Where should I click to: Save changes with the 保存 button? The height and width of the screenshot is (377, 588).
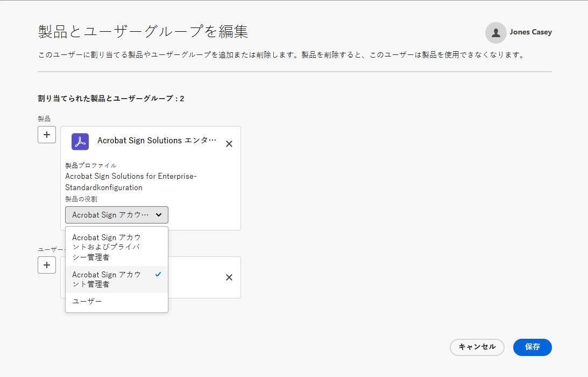coord(532,347)
